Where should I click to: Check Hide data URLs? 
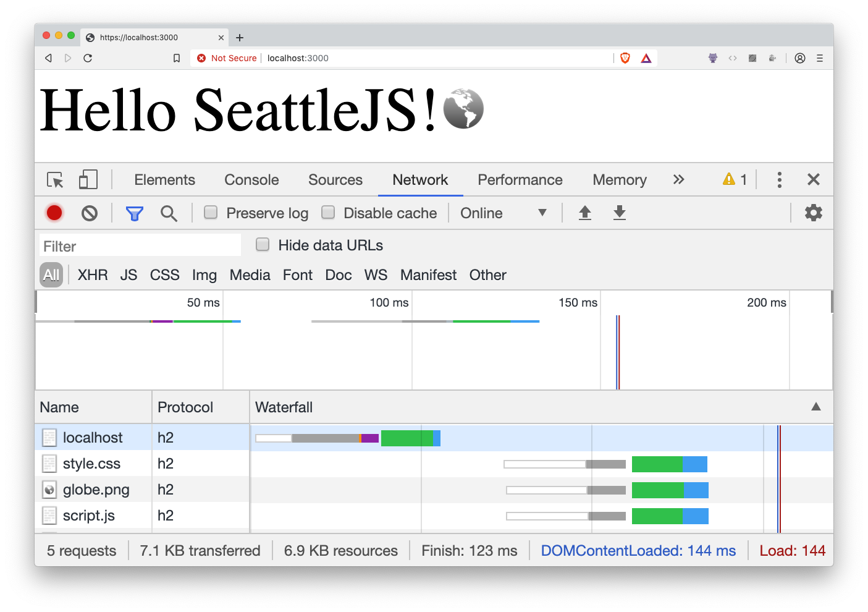click(x=263, y=244)
